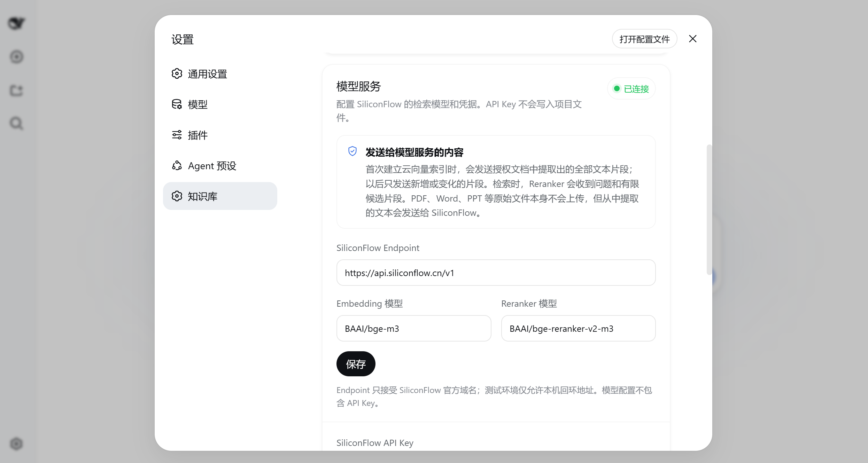
Task: Click the settings dialog scrollbar
Action: (x=709, y=210)
